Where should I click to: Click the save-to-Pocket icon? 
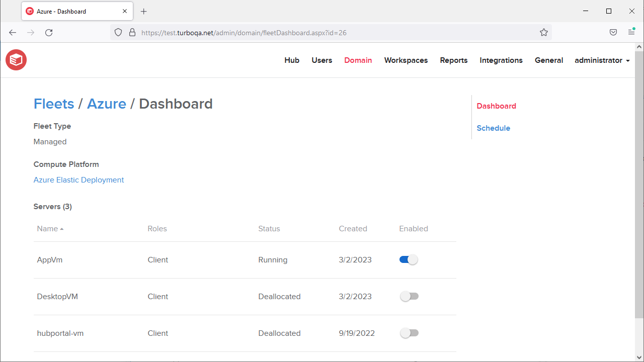[613, 32]
